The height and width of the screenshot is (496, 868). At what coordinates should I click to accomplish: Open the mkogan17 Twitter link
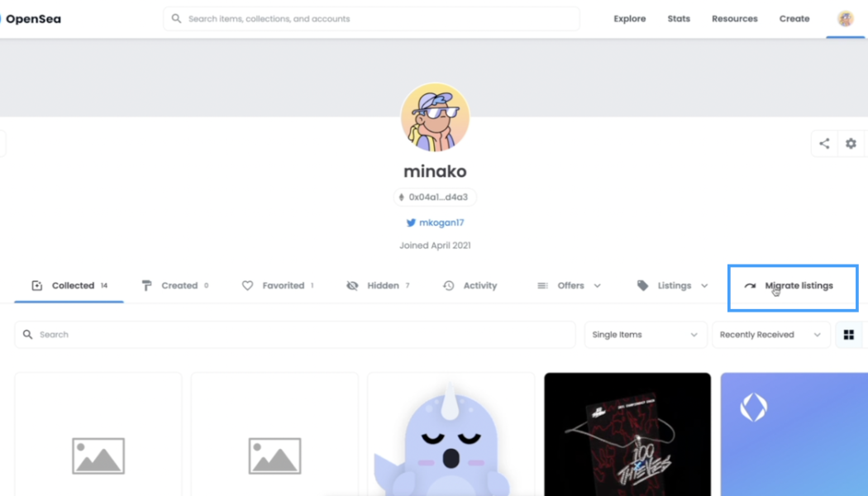click(441, 222)
